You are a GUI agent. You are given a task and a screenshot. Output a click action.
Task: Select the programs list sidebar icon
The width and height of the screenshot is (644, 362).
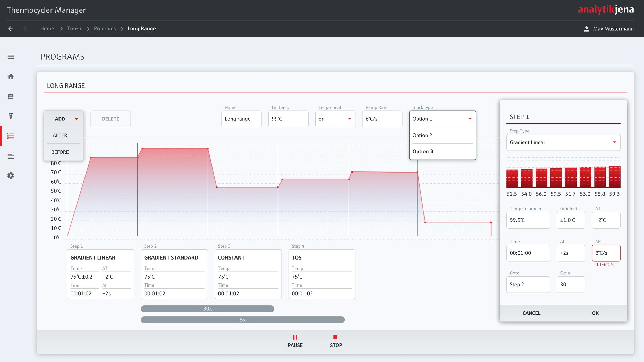coord(11,136)
